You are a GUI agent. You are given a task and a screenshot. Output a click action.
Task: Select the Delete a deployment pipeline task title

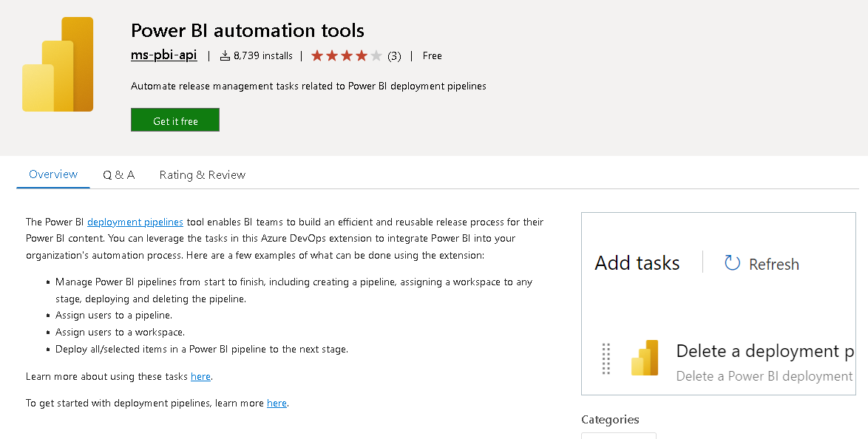[x=765, y=350]
